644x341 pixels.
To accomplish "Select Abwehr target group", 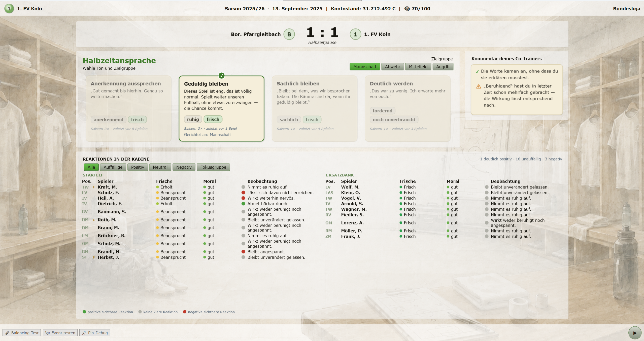I will pyautogui.click(x=392, y=67).
